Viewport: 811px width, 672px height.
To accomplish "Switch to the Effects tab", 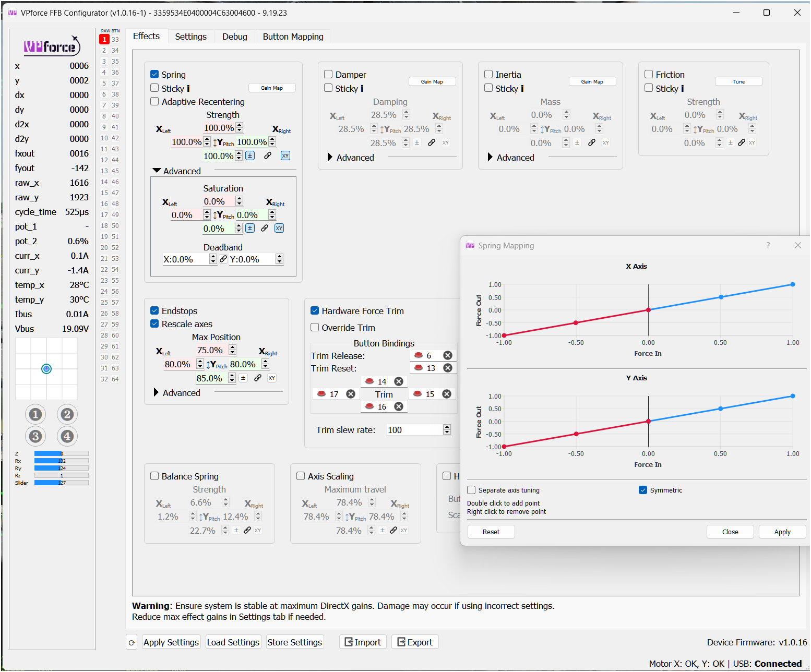I will (x=146, y=36).
